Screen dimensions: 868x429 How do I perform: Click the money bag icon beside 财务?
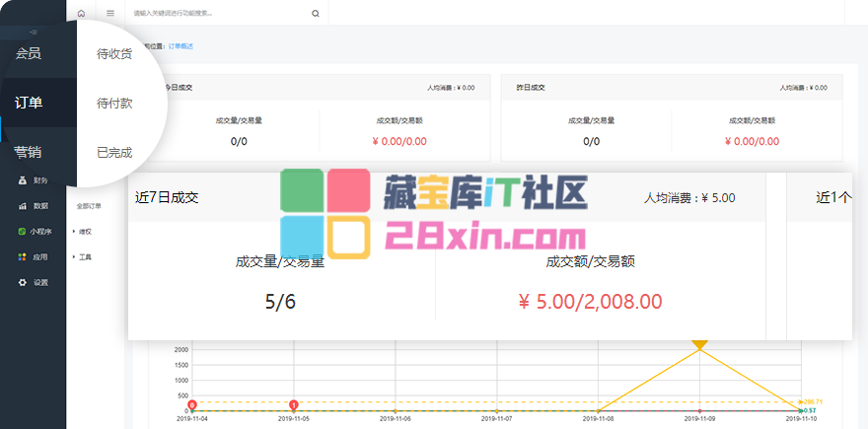tap(22, 179)
